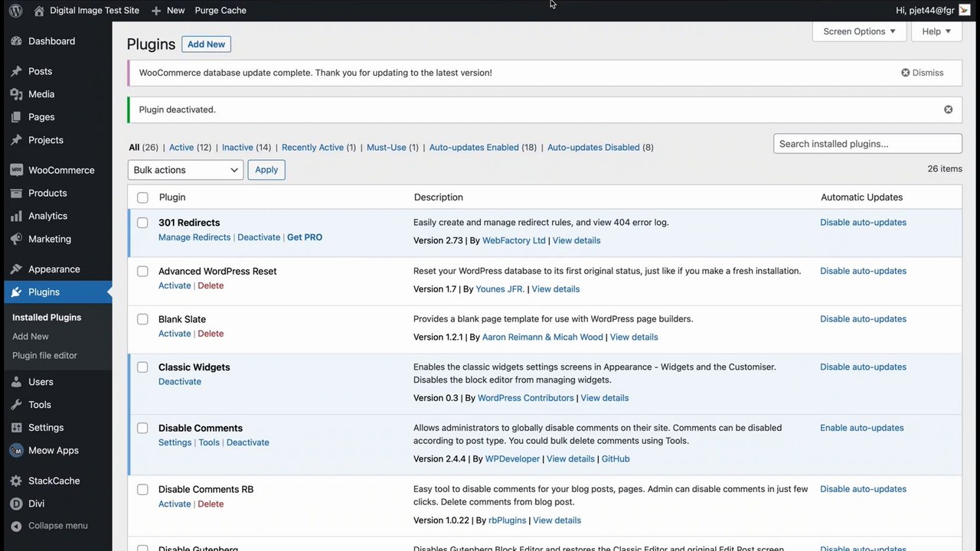Viewport: 980px width, 551px height.
Task: Click the Marketing megaphone icon
Action: pos(16,240)
